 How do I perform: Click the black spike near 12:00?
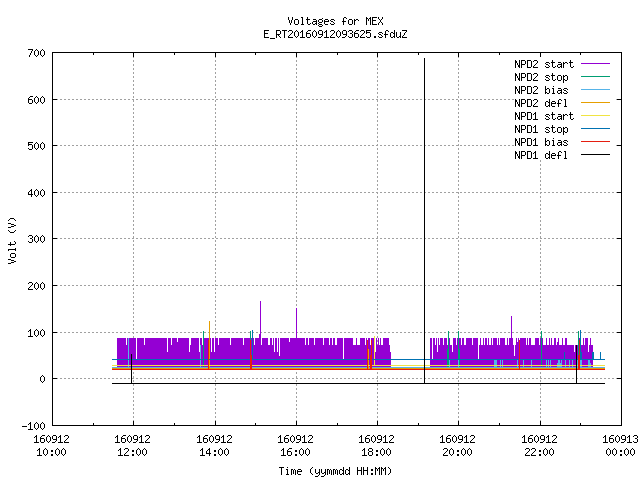(x=131, y=369)
